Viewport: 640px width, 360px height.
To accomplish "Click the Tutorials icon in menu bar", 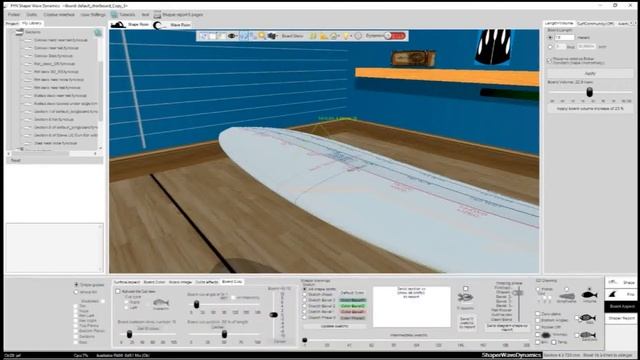I will [x=114, y=15].
